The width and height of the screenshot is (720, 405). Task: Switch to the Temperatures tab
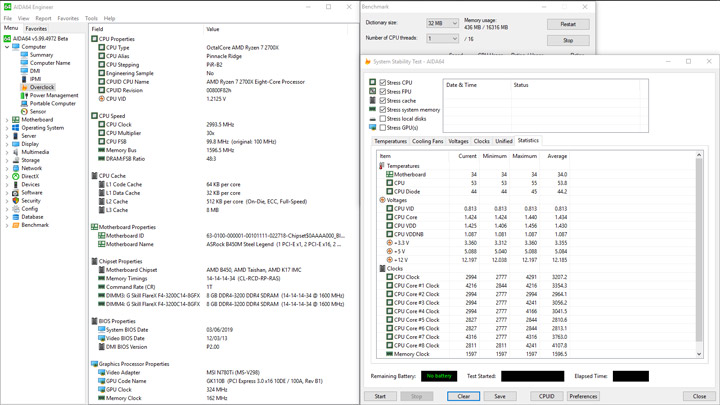[x=390, y=141]
